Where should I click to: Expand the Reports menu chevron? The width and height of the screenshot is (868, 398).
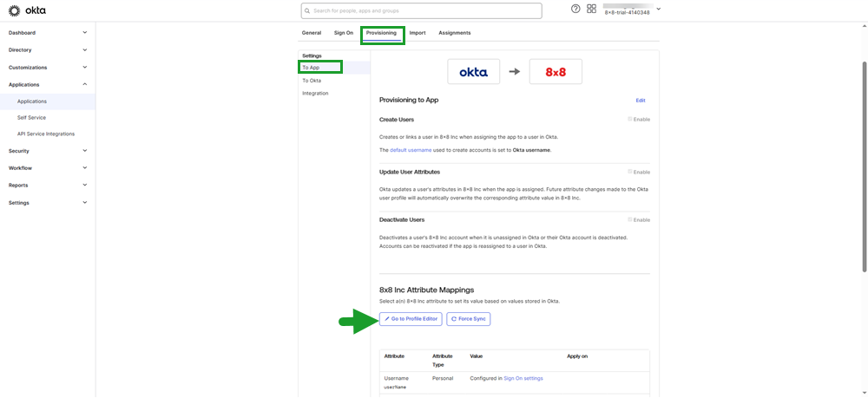point(85,185)
